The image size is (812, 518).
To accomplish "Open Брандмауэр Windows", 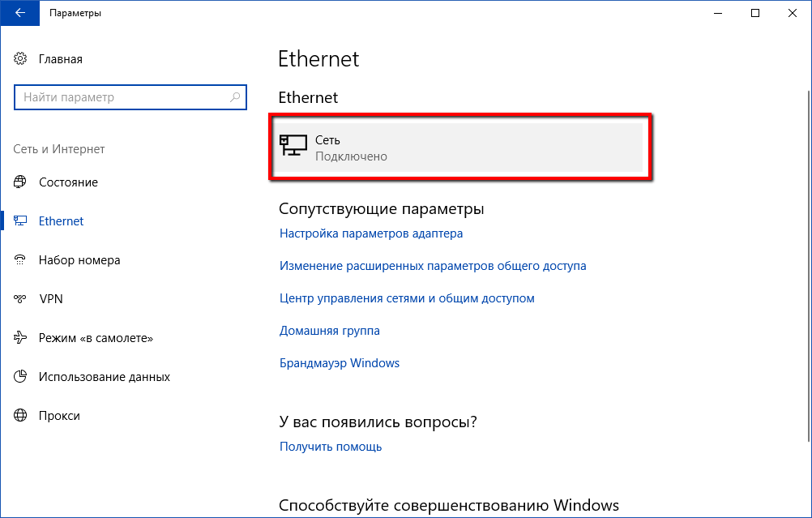I will [340, 362].
